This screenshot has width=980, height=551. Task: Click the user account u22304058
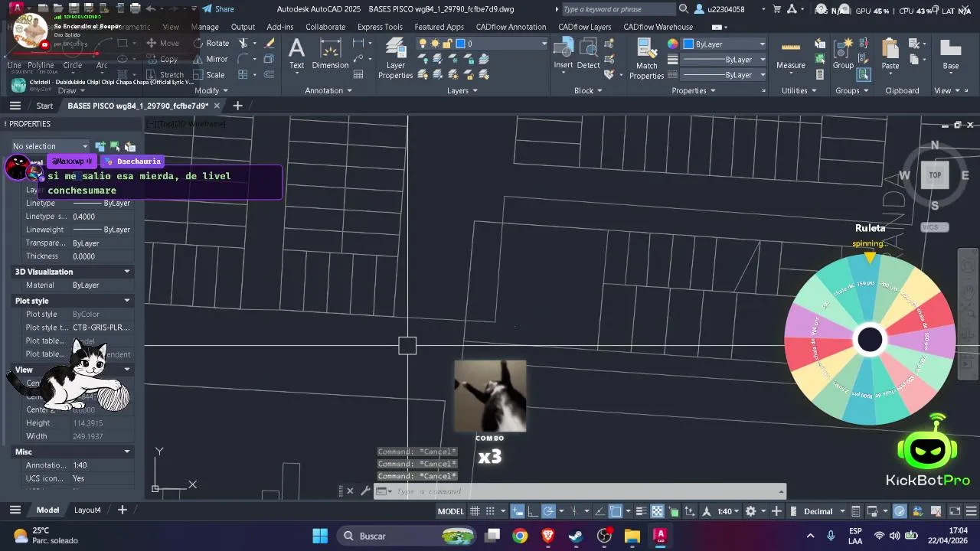(720, 9)
